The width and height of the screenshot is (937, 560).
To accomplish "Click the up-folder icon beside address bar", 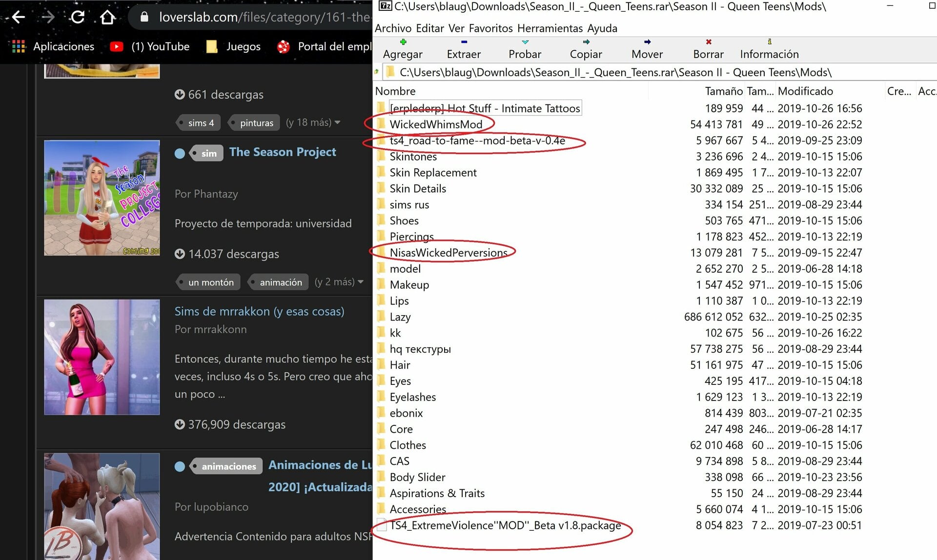I will (377, 72).
